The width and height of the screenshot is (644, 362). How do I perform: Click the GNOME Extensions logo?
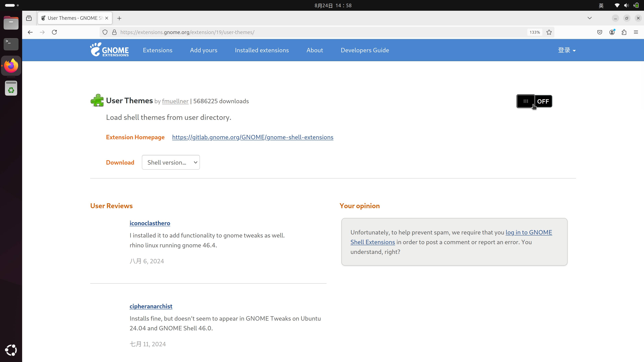(x=109, y=50)
